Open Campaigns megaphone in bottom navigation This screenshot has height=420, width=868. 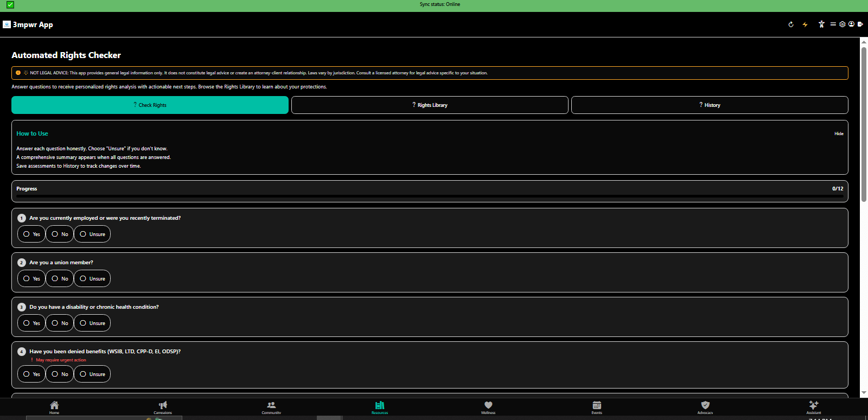(163, 408)
